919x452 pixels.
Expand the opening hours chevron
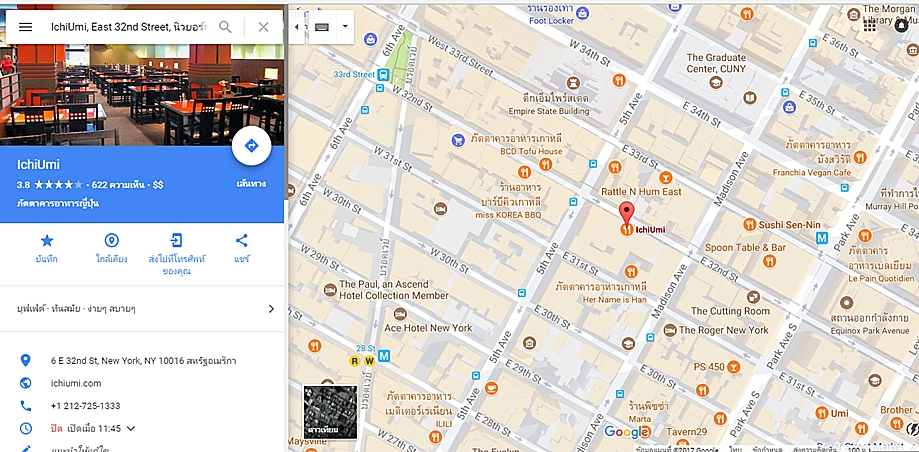tap(131, 429)
